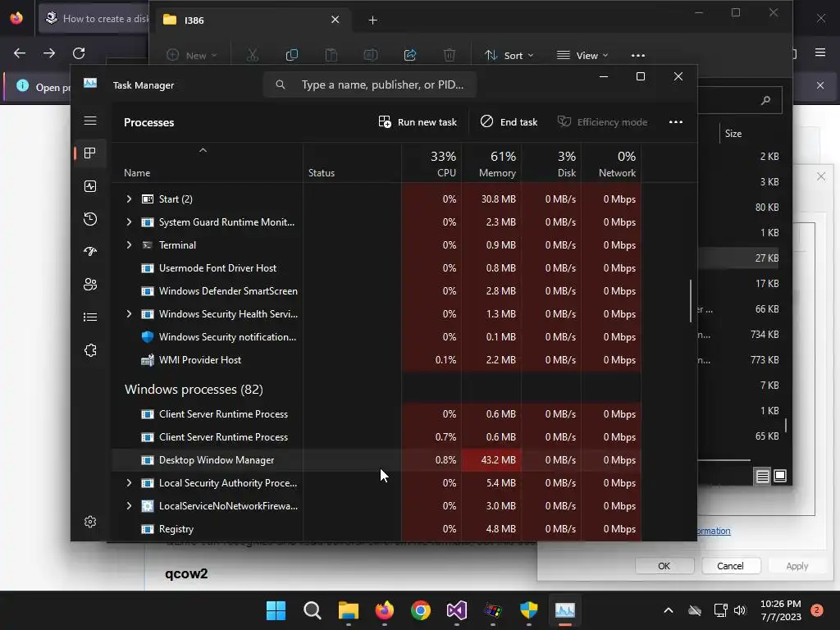Open Services page icon in sidebar
This screenshot has width=840, height=630.
(90, 350)
